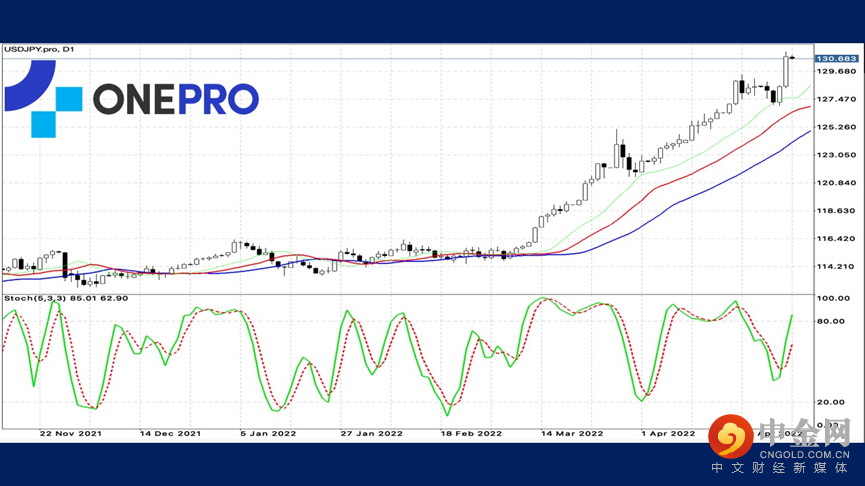Click the ONEPRO logo icon
Screen dimensions: 865x486
pos(43,99)
